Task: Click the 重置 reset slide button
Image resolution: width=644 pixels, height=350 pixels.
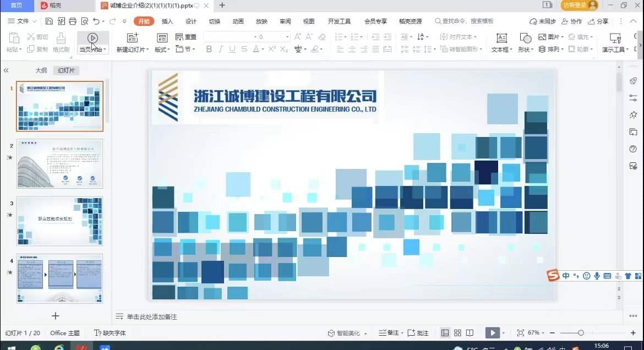Action: pyautogui.click(x=186, y=37)
